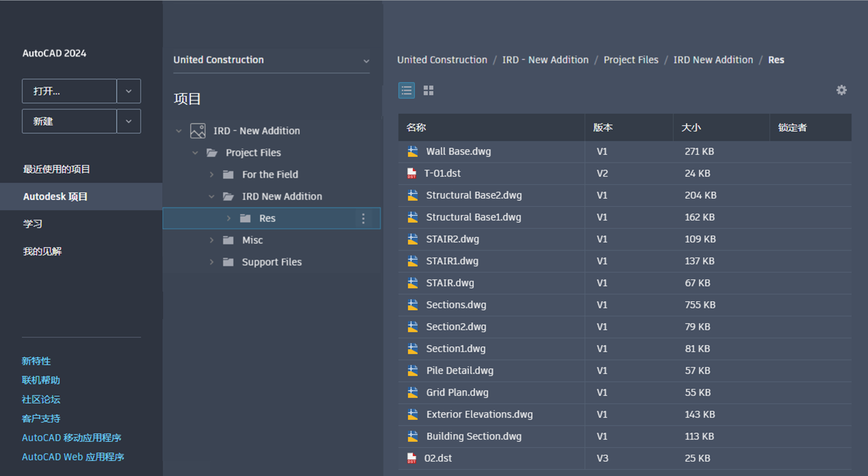
Task: Open Res folder more options menu
Action: point(363,219)
